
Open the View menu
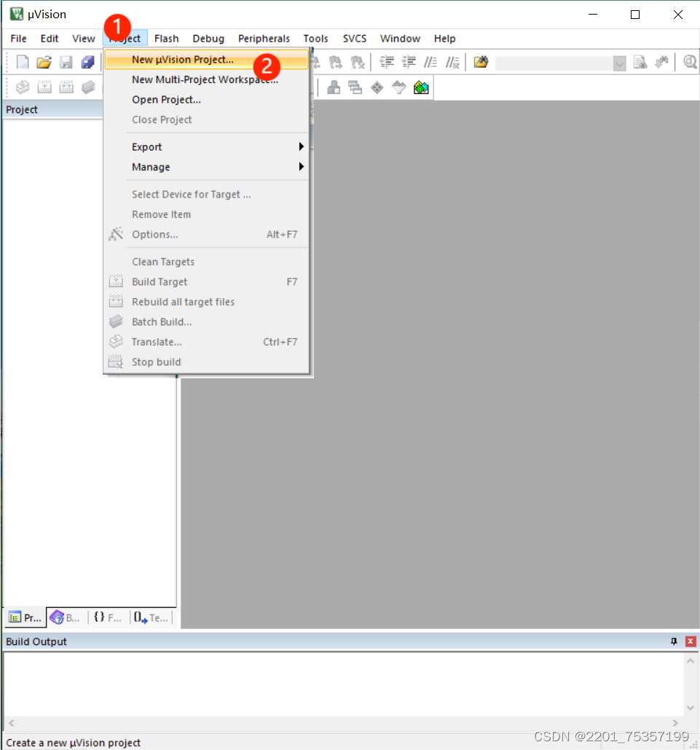84,38
